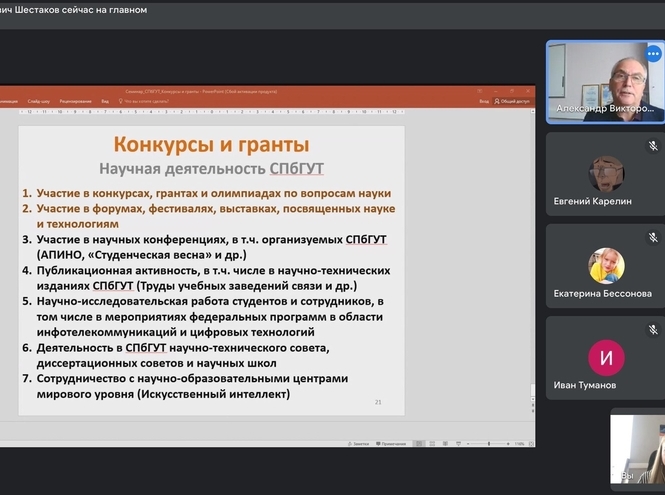Open the Примечания comments pane in status bar

(x=391, y=444)
